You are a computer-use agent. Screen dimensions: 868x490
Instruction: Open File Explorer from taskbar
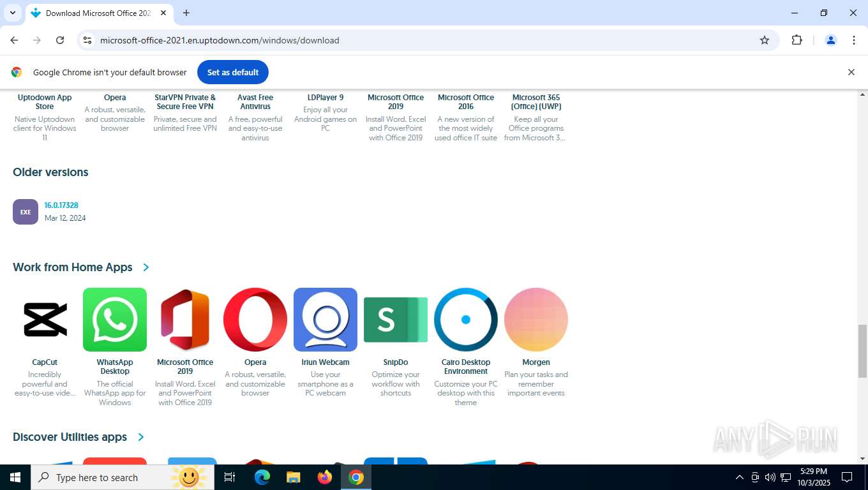tap(294, 477)
